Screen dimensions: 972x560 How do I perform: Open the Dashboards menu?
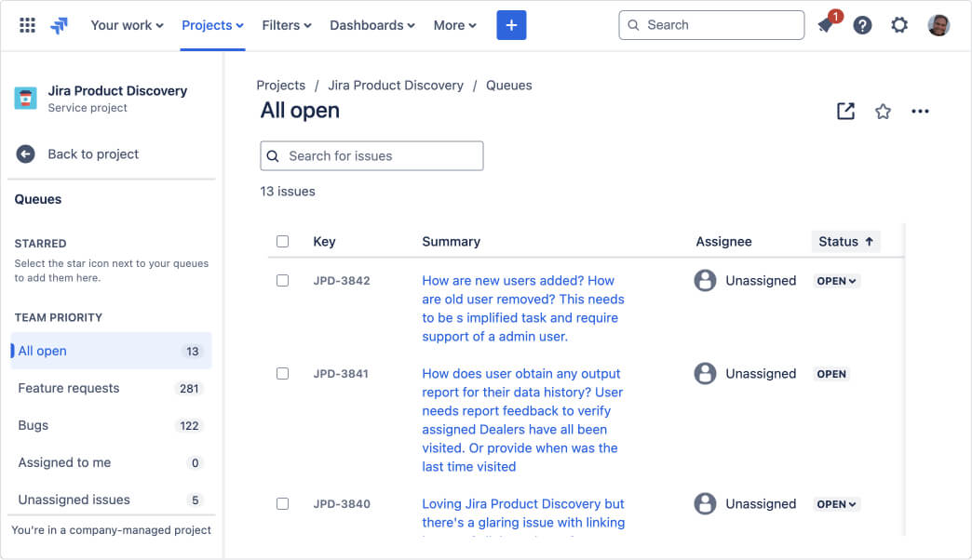point(372,25)
